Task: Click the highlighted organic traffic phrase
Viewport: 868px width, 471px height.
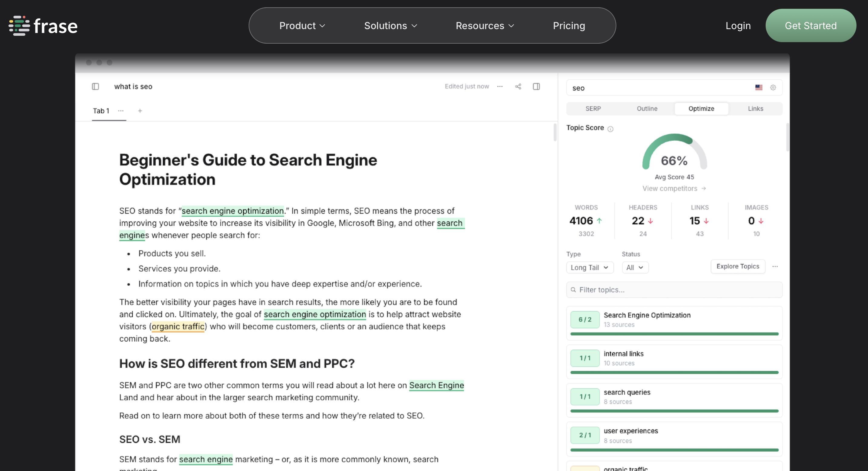Action: click(178, 326)
